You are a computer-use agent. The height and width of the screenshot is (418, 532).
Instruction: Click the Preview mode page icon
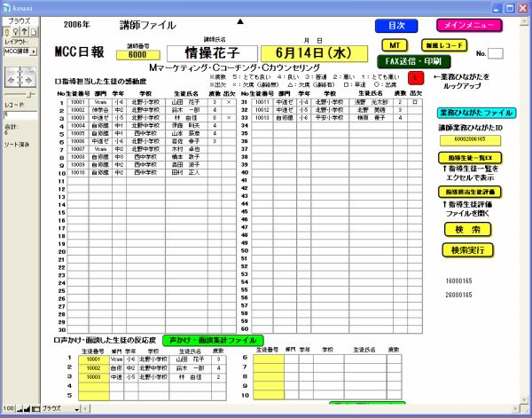32,30
